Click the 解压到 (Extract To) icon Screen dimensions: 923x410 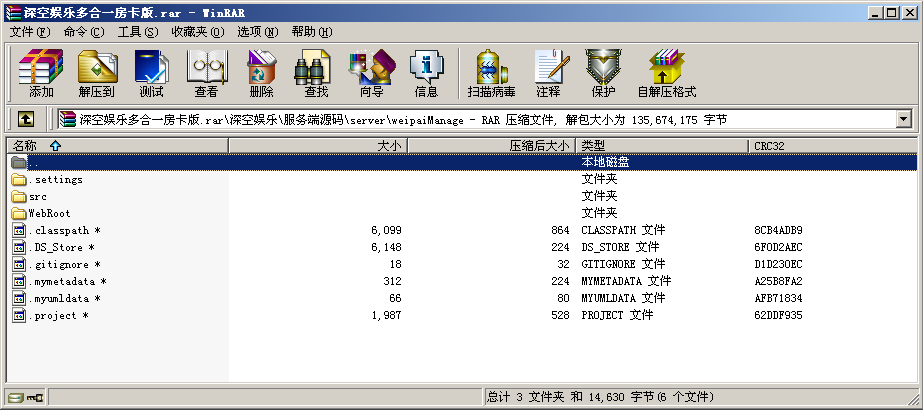pos(96,74)
